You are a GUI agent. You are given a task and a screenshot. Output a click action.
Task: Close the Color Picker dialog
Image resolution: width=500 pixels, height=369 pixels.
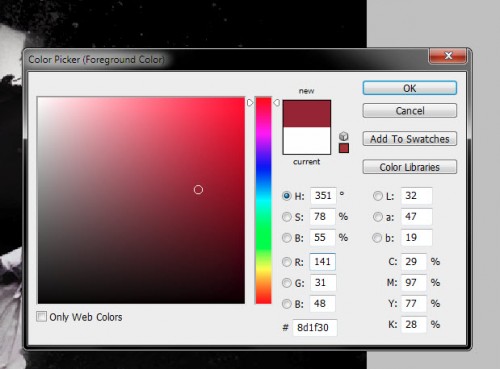click(448, 56)
